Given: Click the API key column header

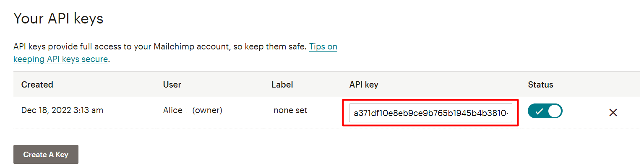Looking at the screenshot, I should (364, 85).
